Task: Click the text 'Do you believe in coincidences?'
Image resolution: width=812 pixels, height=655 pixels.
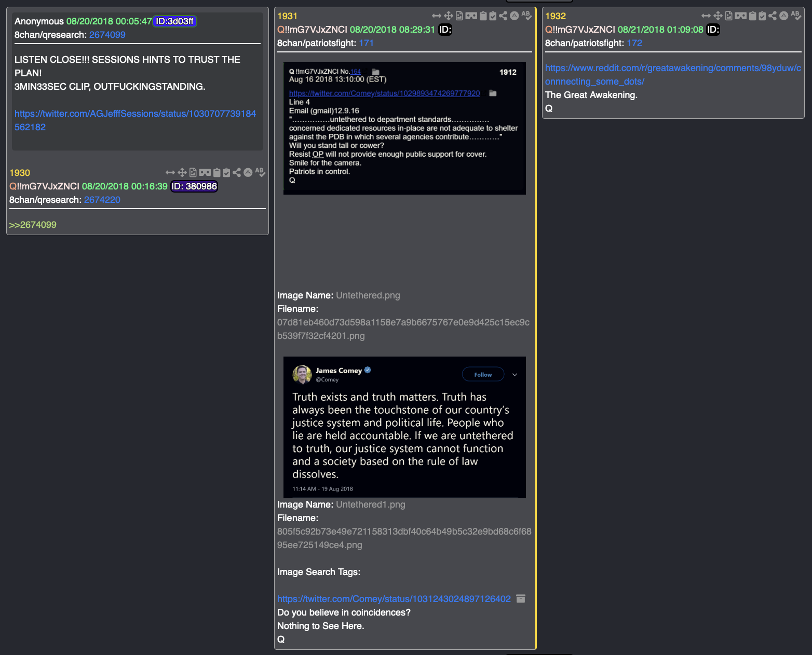Action: (x=344, y=612)
